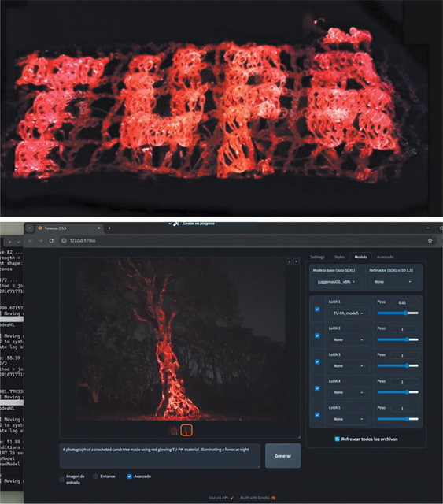The height and width of the screenshot is (504, 443).
Task: Bookmark this page with the star
Action: [x=430, y=241]
